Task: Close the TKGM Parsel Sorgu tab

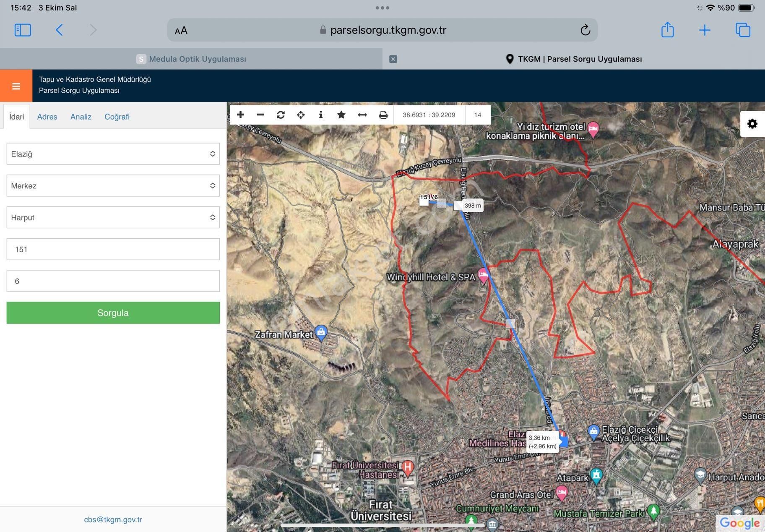Action: pos(393,59)
